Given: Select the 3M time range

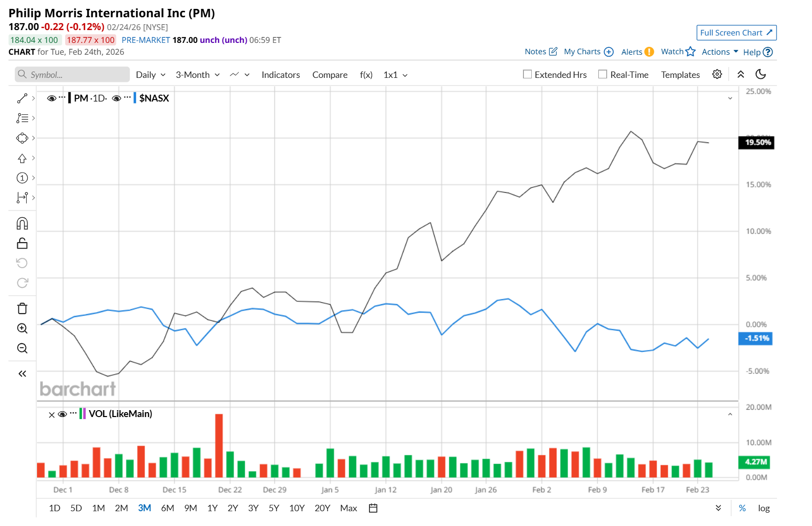Looking at the screenshot, I should [x=145, y=508].
